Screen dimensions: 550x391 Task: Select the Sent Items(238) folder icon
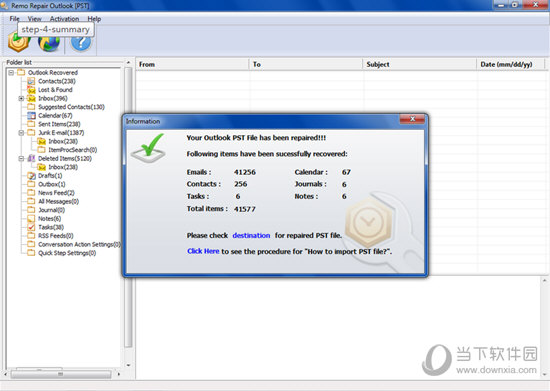coord(31,124)
